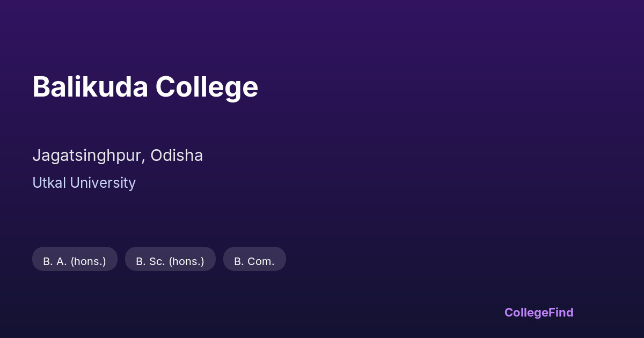Click the word University in the affiliation line
Image resolution: width=644 pixels, height=338 pixels.
click(x=103, y=183)
